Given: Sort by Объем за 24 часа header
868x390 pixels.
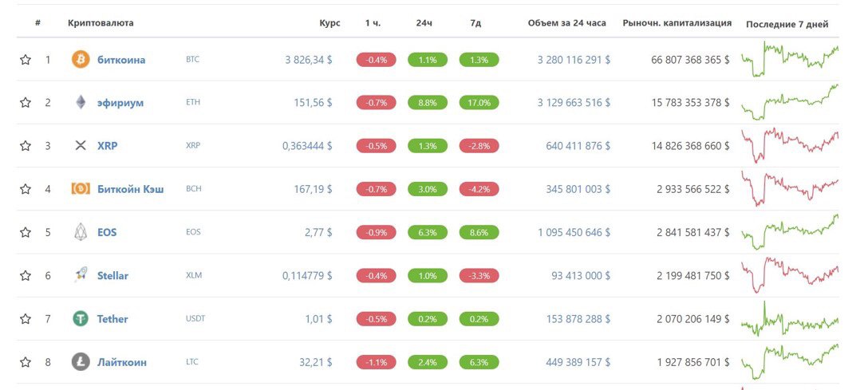Looking at the screenshot, I should (x=569, y=23).
